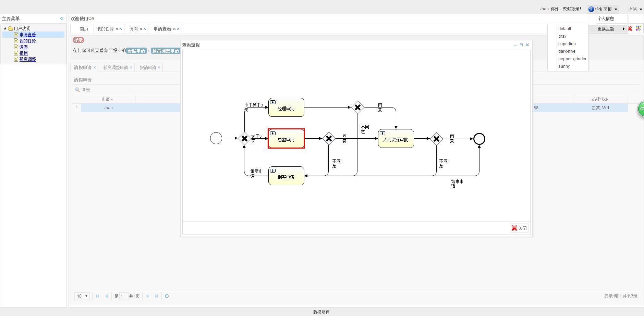The height and width of the screenshot is (316, 644).
Task: Switch to the 薪资调整申请 sub-tab
Action: (x=116, y=67)
